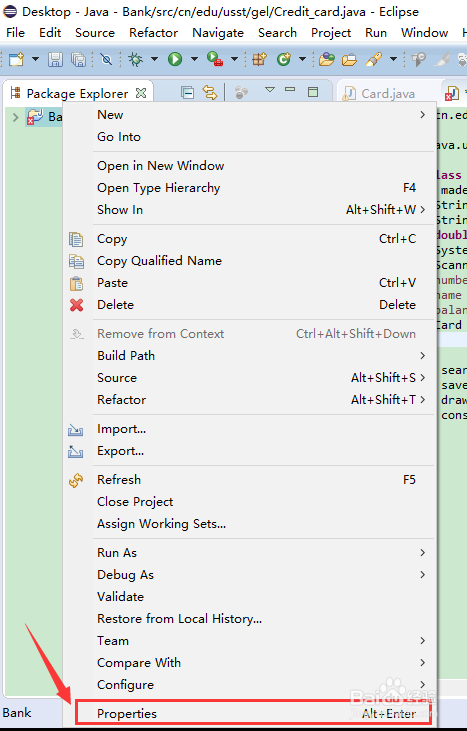Click the Debug bug icon
The height and width of the screenshot is (731, 467).
click(136, 59)
